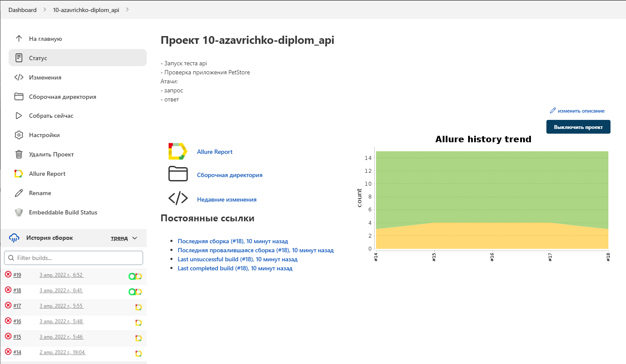Click the sidebar Allure Report logo icon
Image resolution: width=626 pixels, height=364 pixels.
click(x=19, y=174)
